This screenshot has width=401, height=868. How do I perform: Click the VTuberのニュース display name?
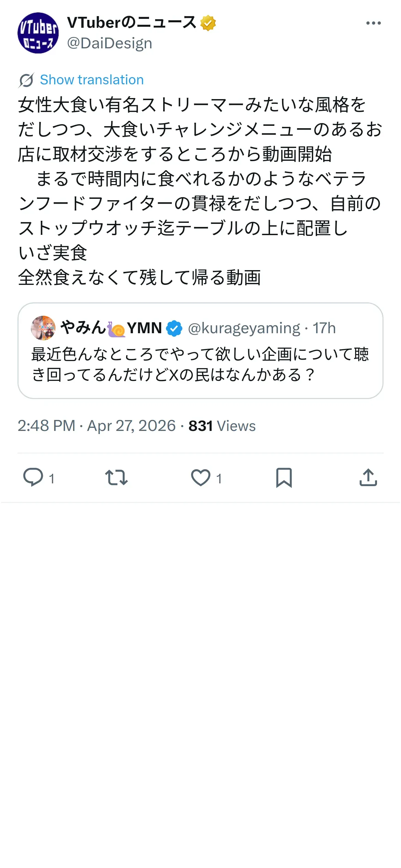(132, 23)
